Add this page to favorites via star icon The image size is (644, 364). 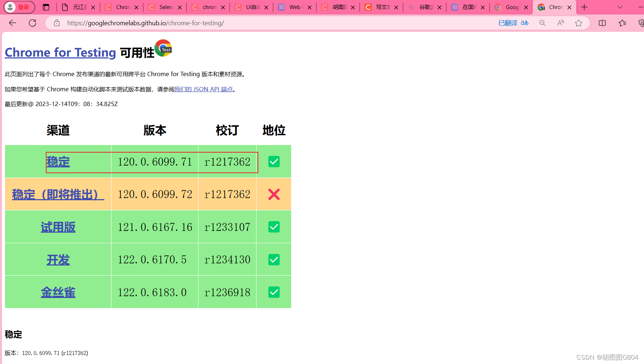[x=579, y=23]
